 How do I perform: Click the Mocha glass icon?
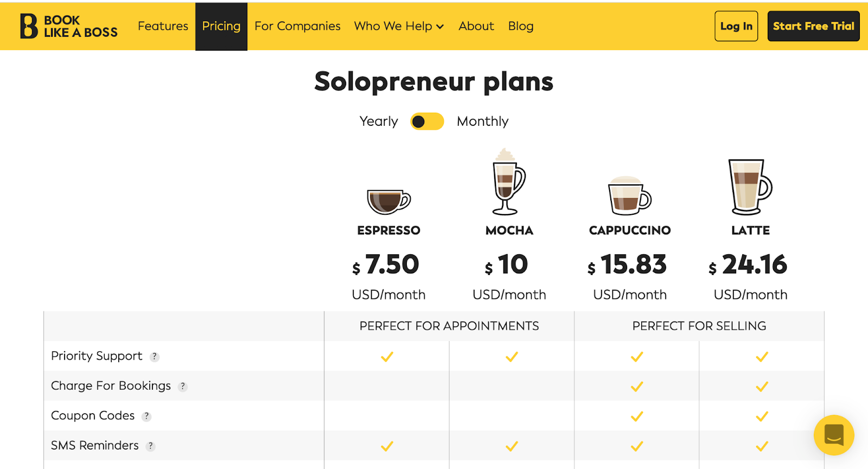point(508,182)
